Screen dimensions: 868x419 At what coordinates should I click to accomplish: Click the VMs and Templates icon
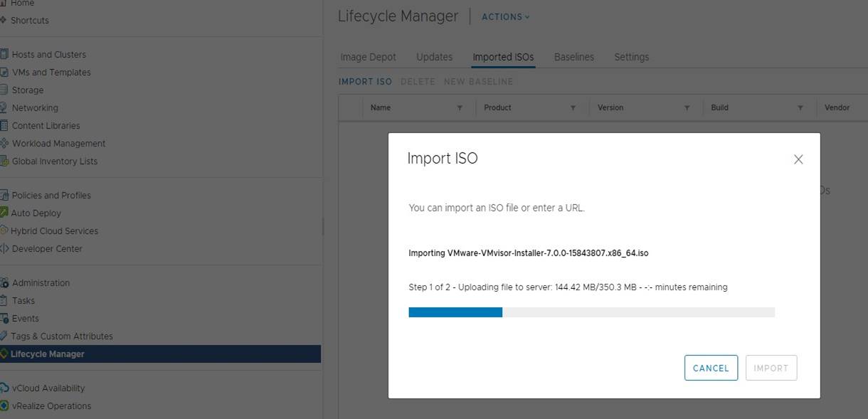click(4, 72)
